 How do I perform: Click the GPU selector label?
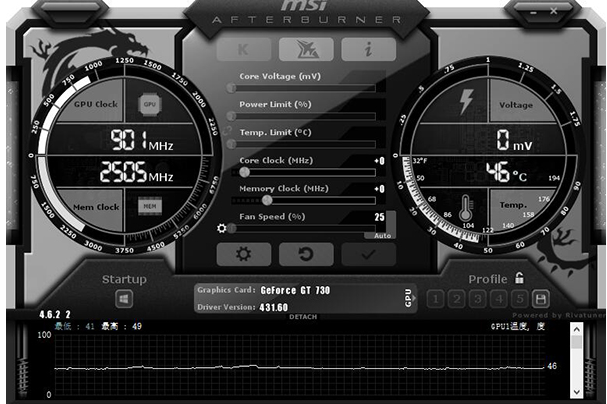(x=408, y=297)
